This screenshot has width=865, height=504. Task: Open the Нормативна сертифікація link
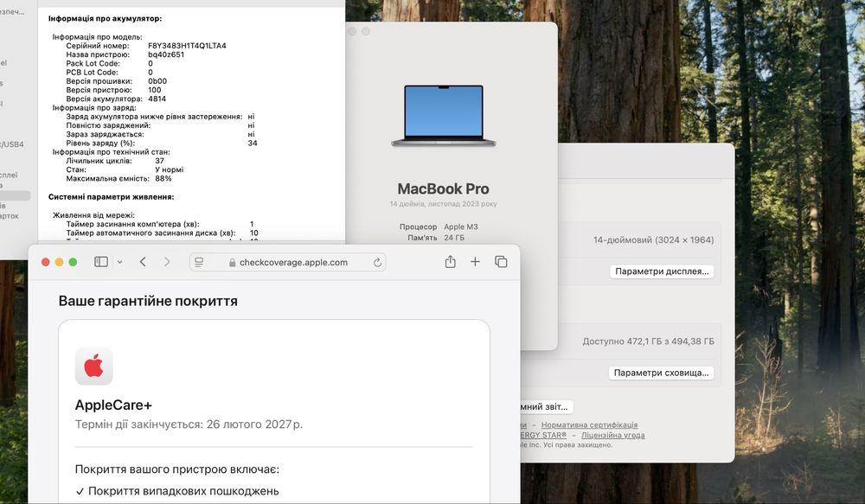(x=589, y=424)
